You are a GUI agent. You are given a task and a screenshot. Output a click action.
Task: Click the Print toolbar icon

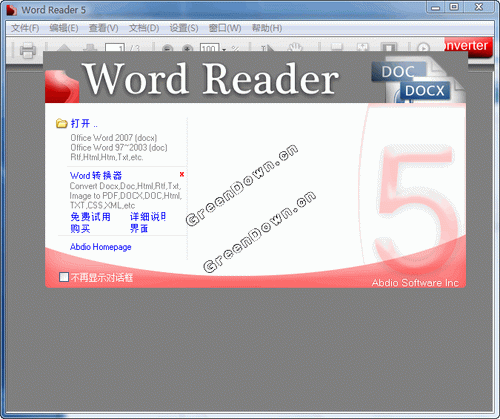pos(27,50)
